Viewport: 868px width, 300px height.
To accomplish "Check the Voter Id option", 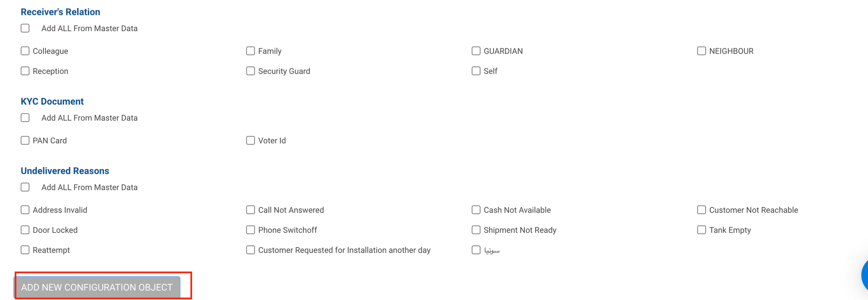I will [x=250, y=141].
